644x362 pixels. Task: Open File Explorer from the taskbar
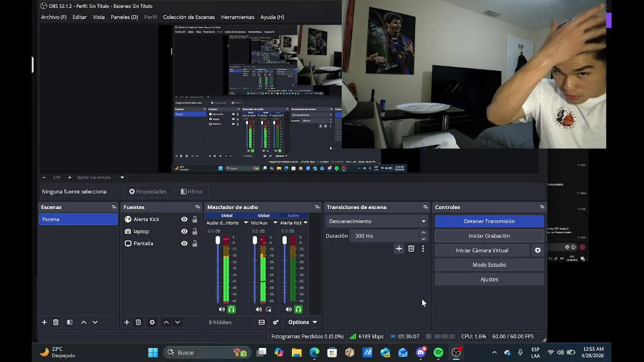(x=296, y=352)
